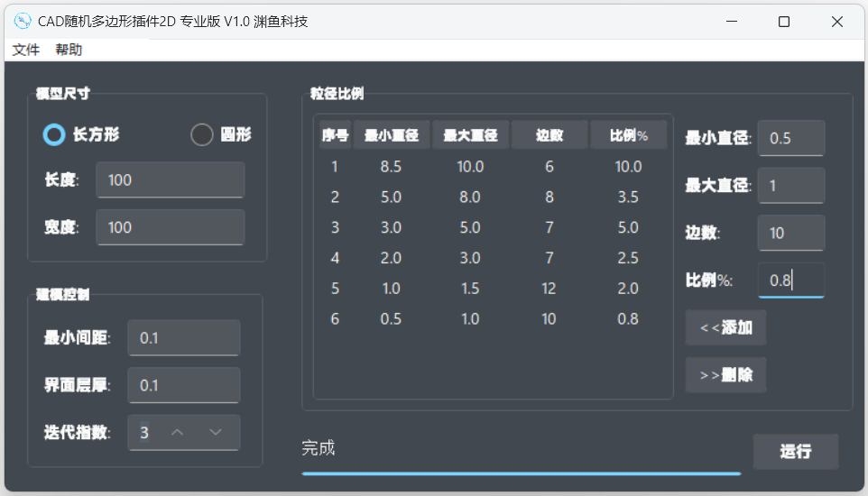Screen dimensions: 868x496
Task: Click the progress bar under 完成
Action: click(521, 473)
